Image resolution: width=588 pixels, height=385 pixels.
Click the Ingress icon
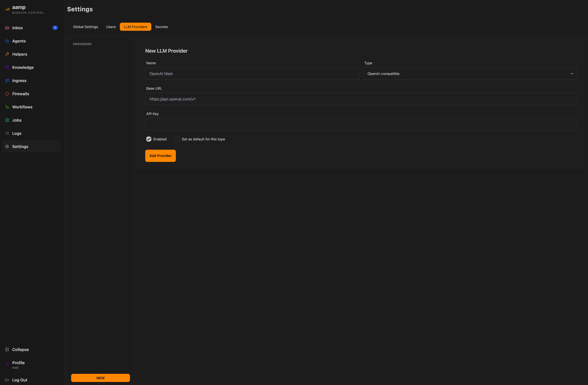[7, 81]
